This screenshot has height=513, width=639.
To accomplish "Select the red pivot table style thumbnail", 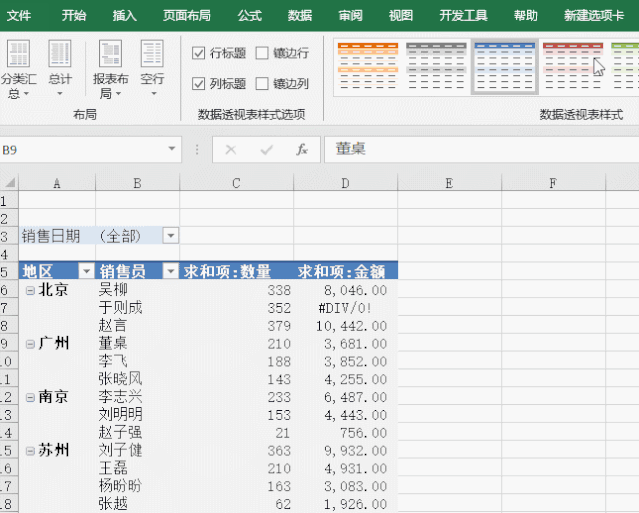I will tap(573, 66).
